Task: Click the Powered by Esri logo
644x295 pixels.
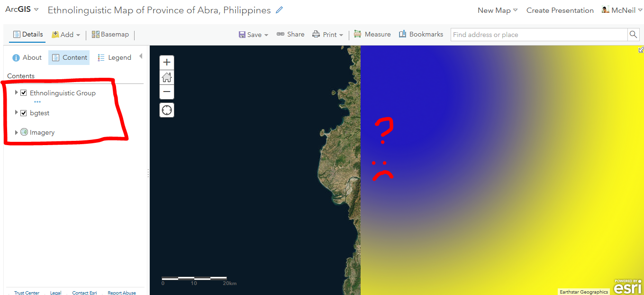Action: (628, 286)
